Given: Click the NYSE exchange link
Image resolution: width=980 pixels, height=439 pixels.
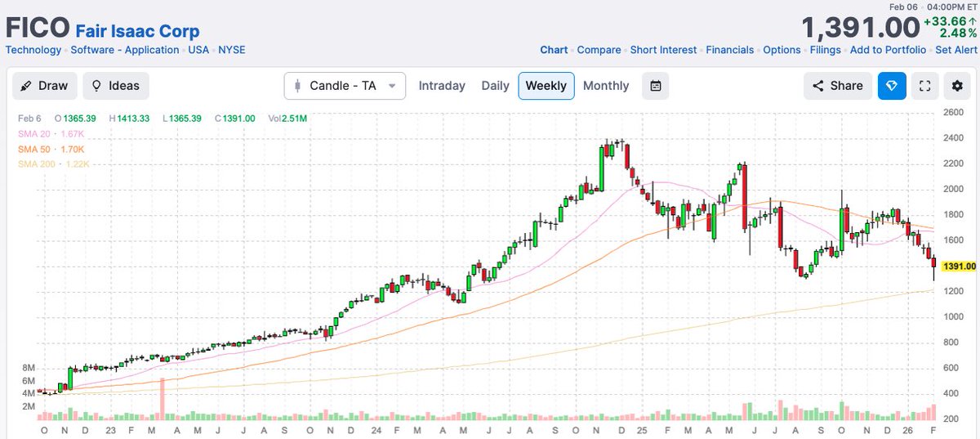Looking at the screenshot, I should tap(232, 50).
